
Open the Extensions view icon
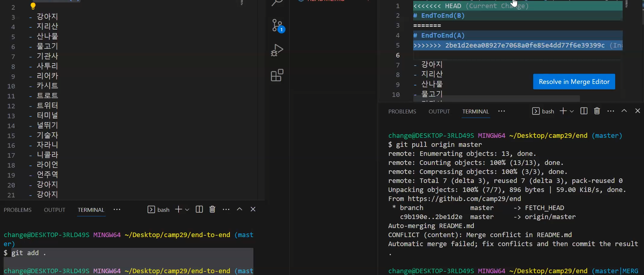pos(277,75)
